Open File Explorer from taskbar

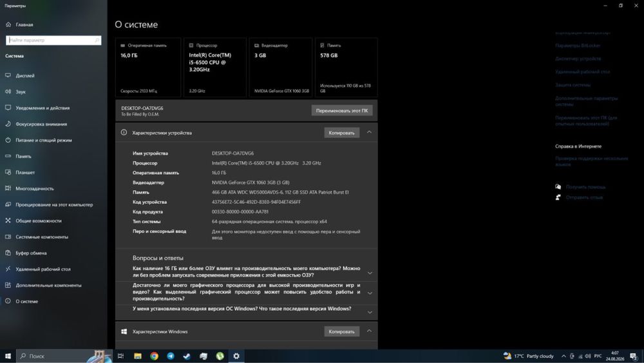[x=138, y=356]
